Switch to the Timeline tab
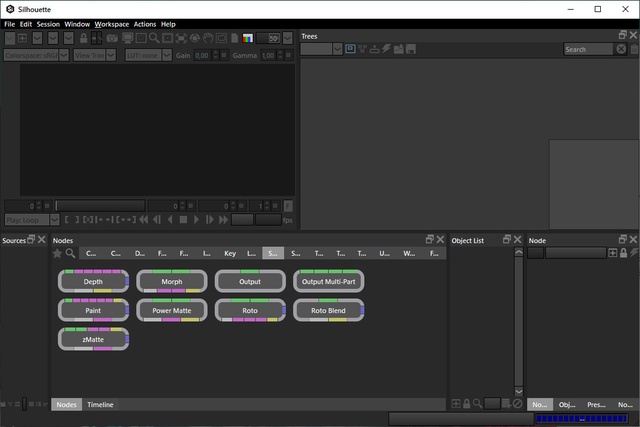This screenshot has width=640, height=427. pos(100,405)
